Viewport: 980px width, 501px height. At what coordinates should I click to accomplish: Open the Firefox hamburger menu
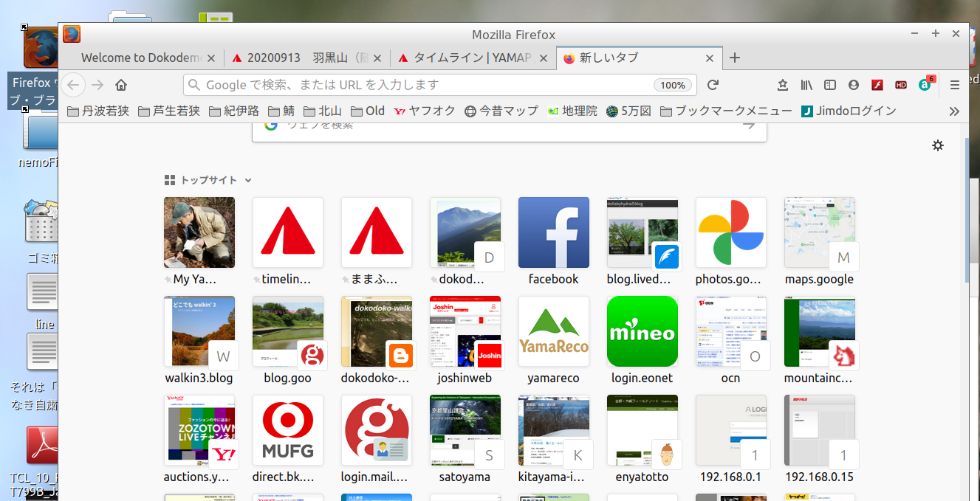(955, 85)
